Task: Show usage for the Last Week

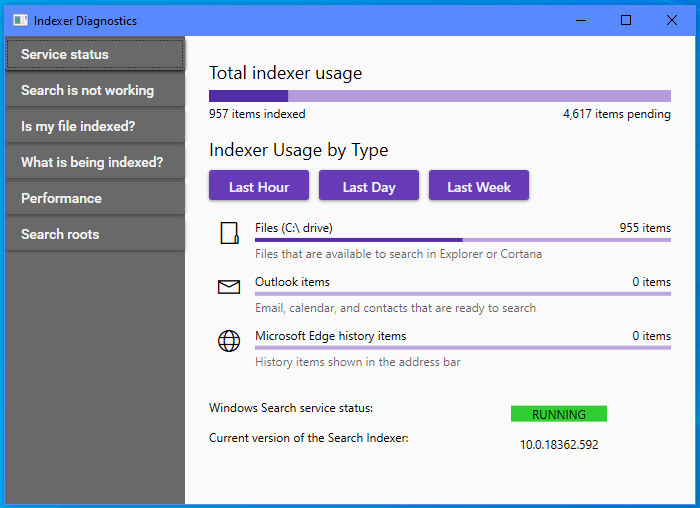Action: pos(479,185)
